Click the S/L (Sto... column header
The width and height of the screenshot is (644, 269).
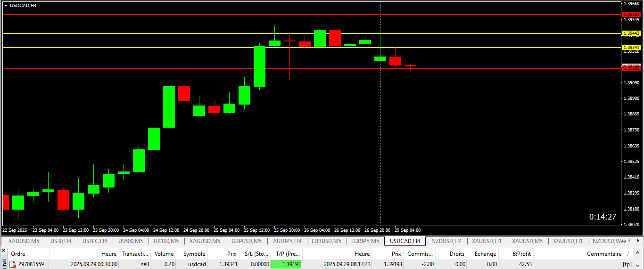[256, 253]
